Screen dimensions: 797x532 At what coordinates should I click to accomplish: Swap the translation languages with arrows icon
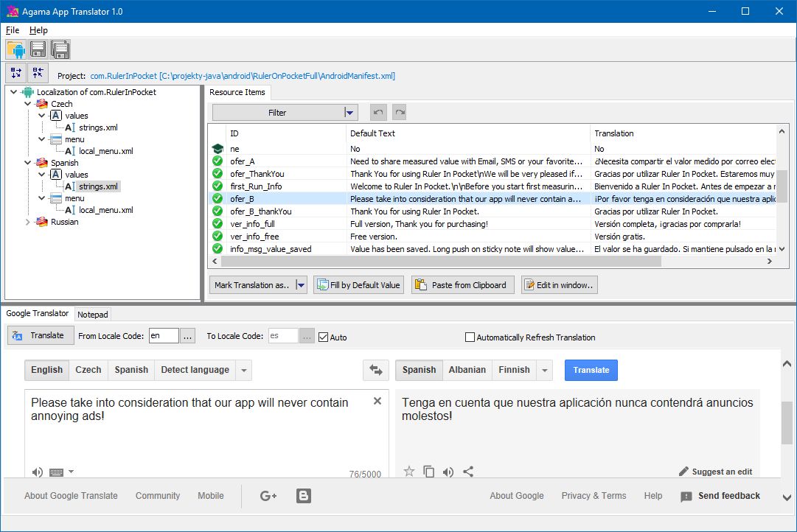(376, 370)
